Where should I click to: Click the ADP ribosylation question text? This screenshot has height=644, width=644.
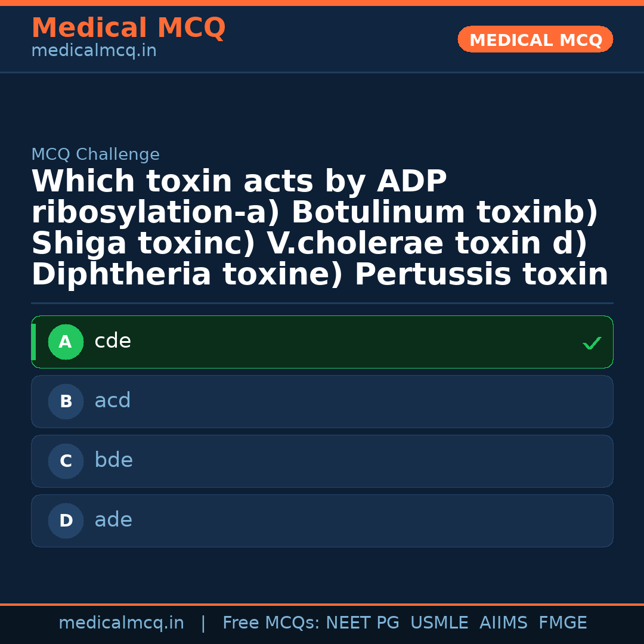320,228
